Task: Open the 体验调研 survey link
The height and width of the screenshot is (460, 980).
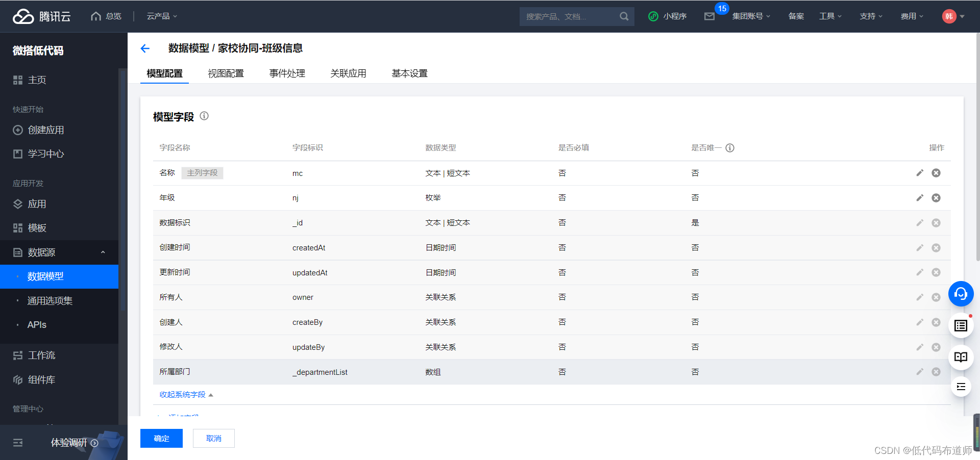Action: [x=74, y=443]
